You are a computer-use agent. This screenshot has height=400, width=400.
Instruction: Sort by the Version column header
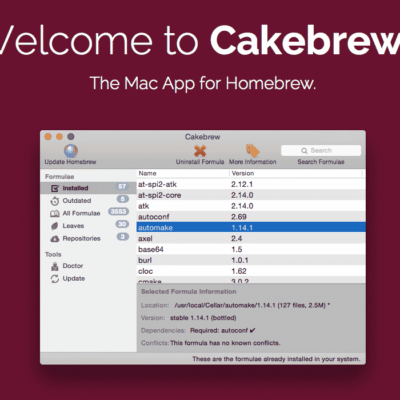pos(296,173)
